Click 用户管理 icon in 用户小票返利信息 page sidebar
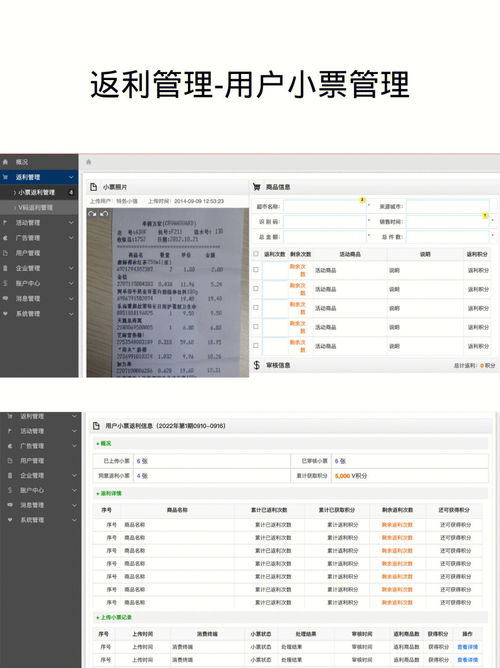 (10, 461)
